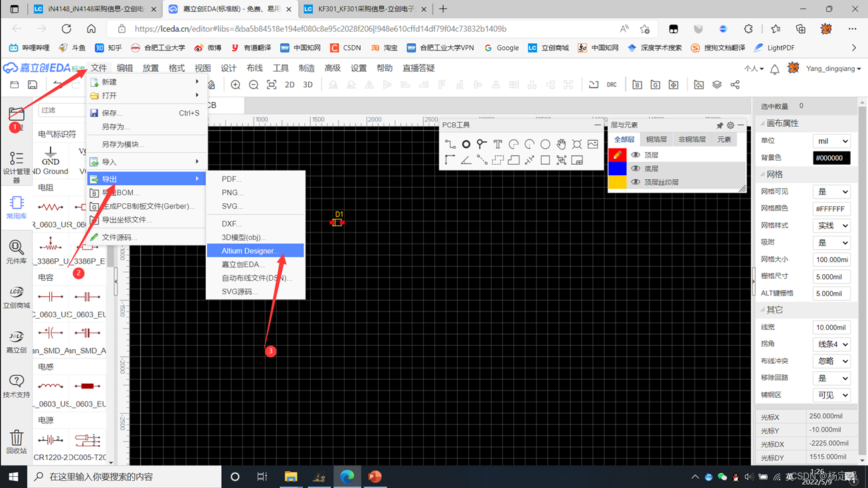The image size is (868, 488).
Task: Toggle visibility of 底层 layer
Action: 636,169
